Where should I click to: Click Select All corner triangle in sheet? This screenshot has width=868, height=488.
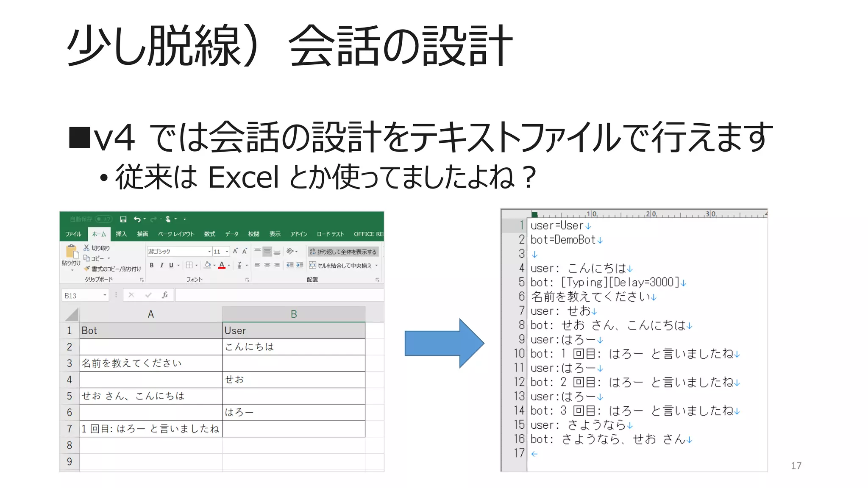point(72,314)
